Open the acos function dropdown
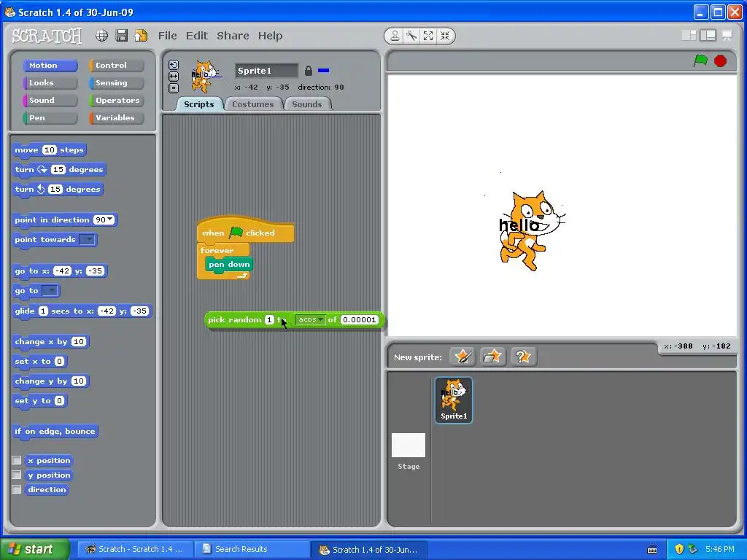Image resolution: width=747 pixels, height=560 pixels. (x=310, y=319)
